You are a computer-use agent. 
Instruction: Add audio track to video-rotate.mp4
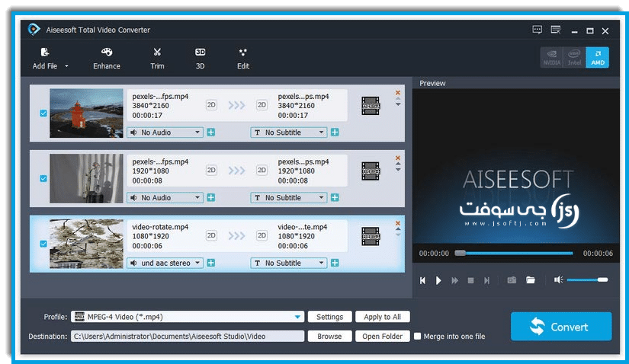pos(211,263)
